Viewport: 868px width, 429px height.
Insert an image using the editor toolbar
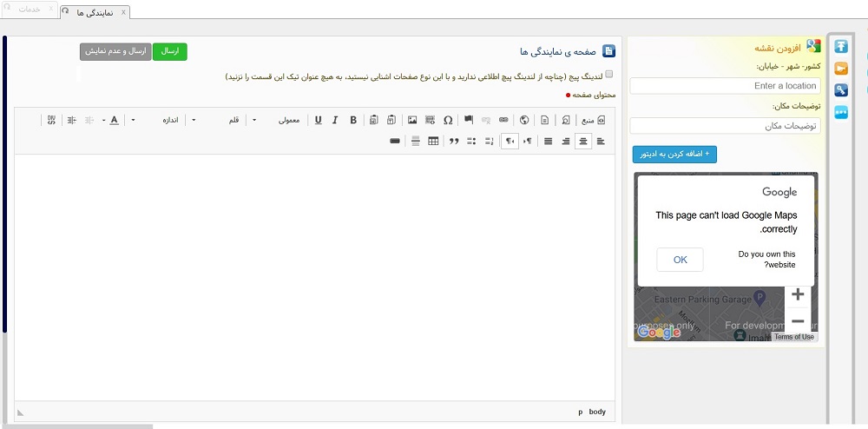coord(412,120)
